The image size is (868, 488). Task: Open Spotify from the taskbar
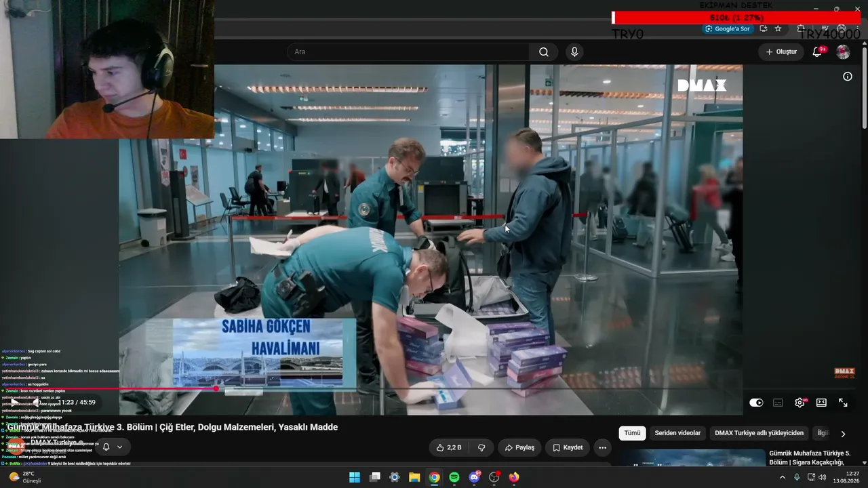tap(454, 477)
